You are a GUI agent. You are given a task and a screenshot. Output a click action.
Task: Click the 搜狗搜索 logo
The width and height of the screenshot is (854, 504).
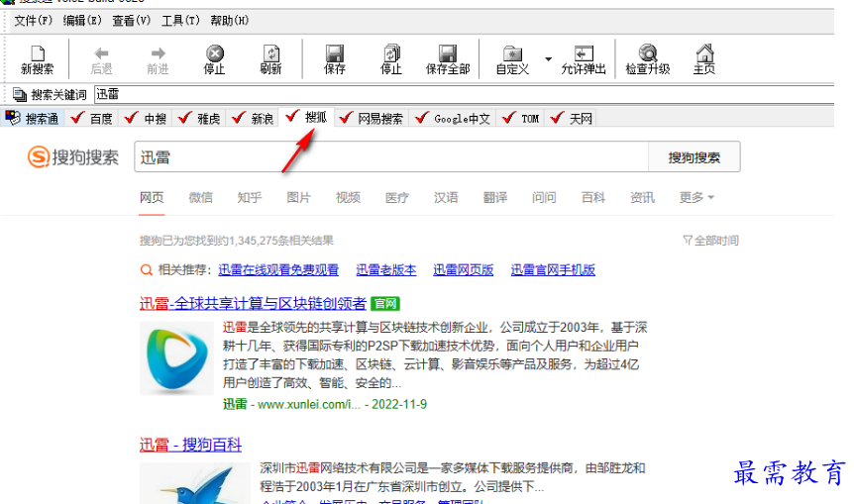73,157
